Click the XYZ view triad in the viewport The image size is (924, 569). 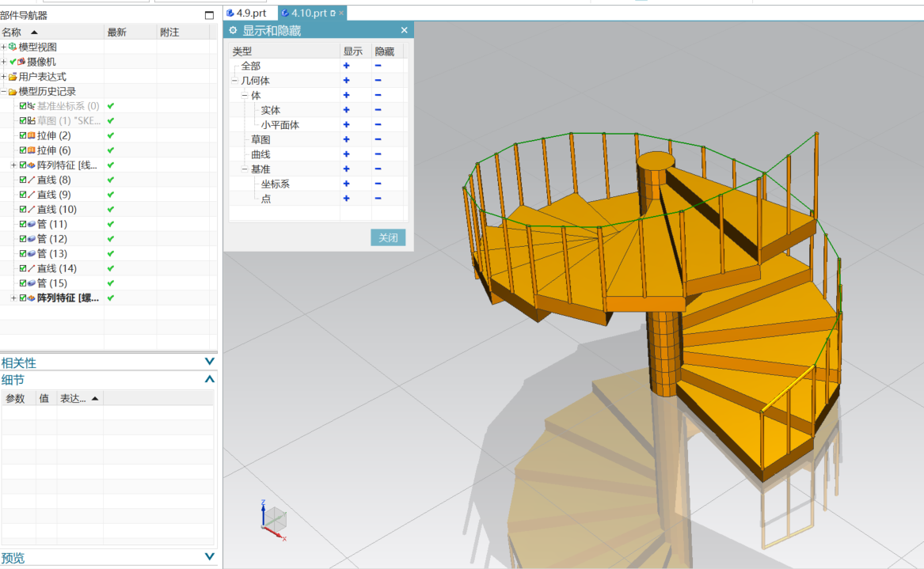(x=273, y=521)
